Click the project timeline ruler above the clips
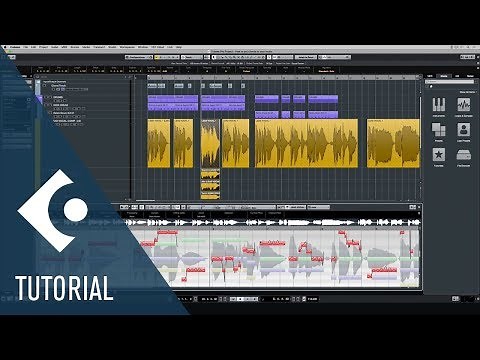Viewport: 480px width, 360px height. [283, 77]
